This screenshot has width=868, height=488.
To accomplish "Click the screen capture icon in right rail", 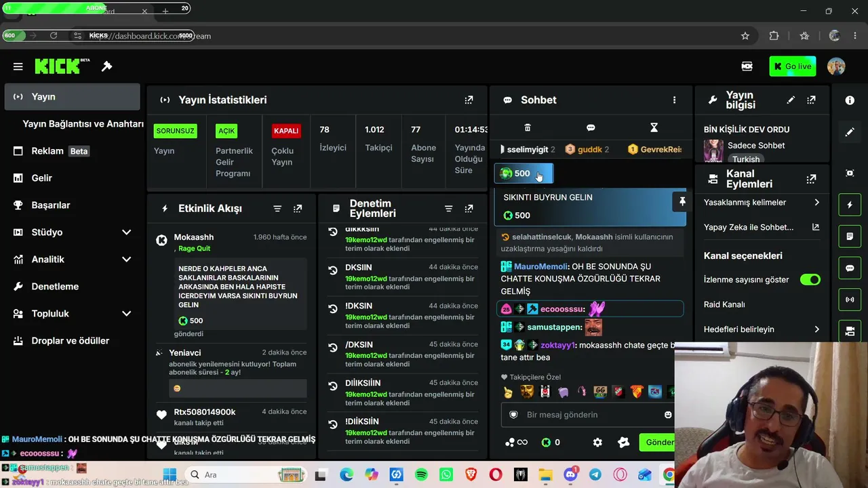I will pyautogui.click(x=850, y=173).
